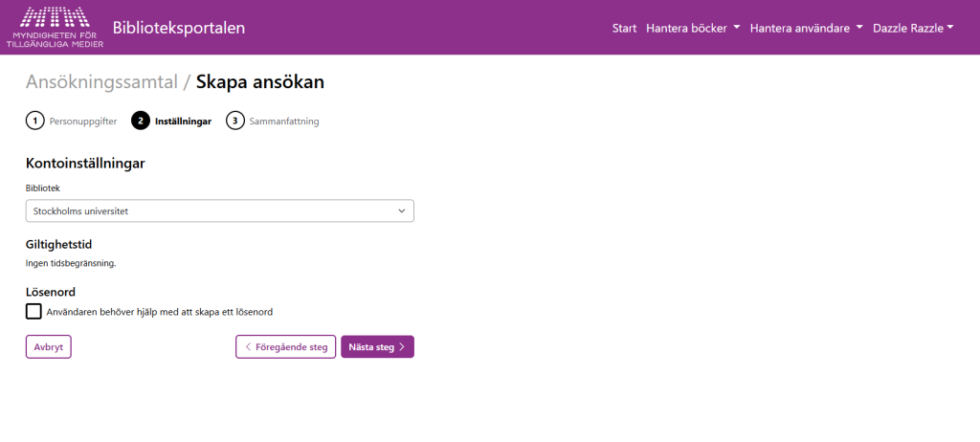This screenshot has width=980, height=442.
Task: Click the step 1 circle icon
Action: click(34, 121)
